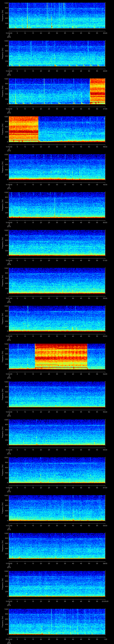
Task: Click the 1:00 end label of the last spectrogram
Action: tap(105, 639)
